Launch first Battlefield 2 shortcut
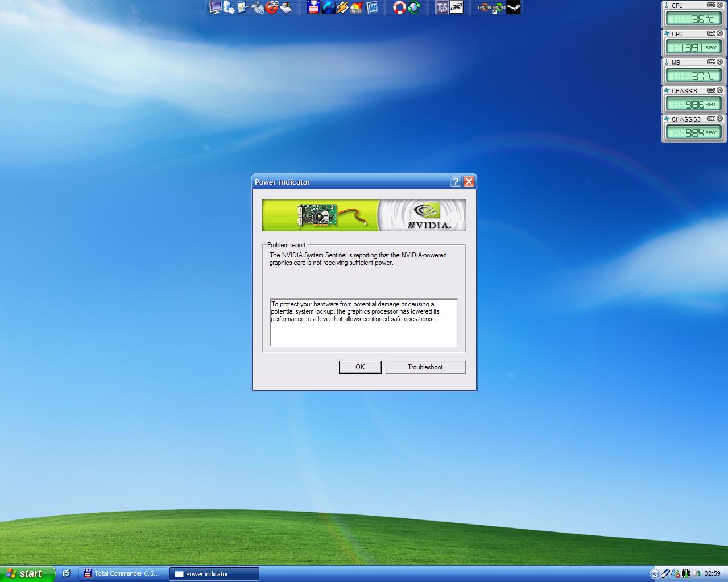 485,7
